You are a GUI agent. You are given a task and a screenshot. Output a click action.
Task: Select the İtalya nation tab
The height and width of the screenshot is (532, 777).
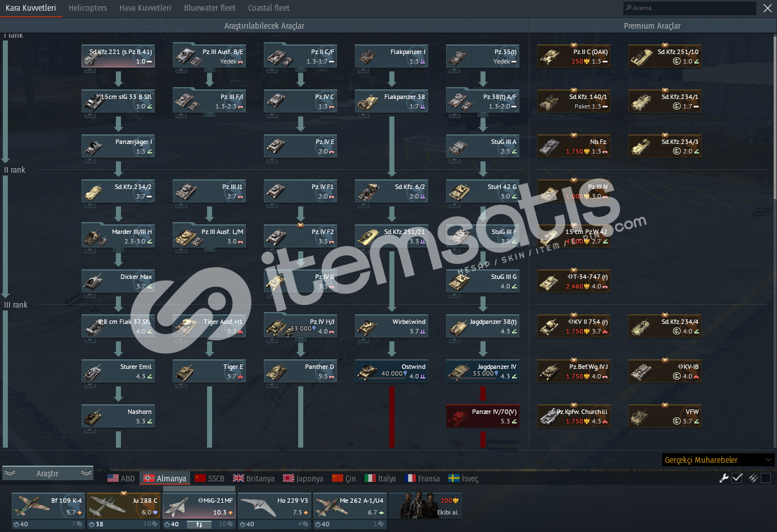(381, 479)
